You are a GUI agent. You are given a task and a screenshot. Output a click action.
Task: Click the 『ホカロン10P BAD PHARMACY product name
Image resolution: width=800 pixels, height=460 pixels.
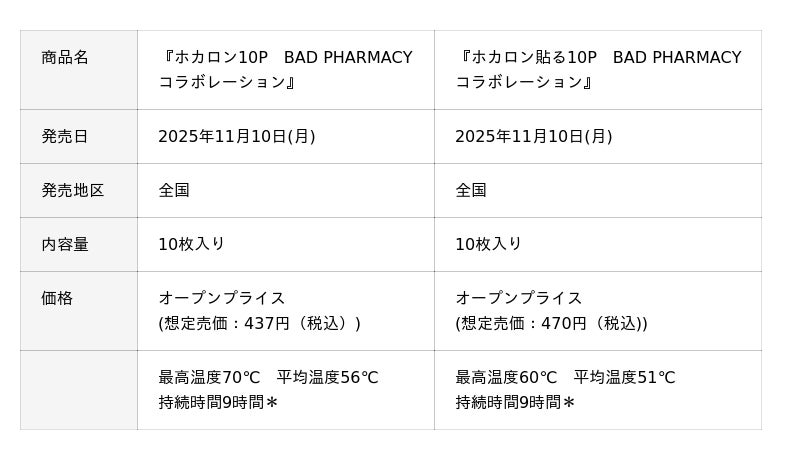click(285, 58)
